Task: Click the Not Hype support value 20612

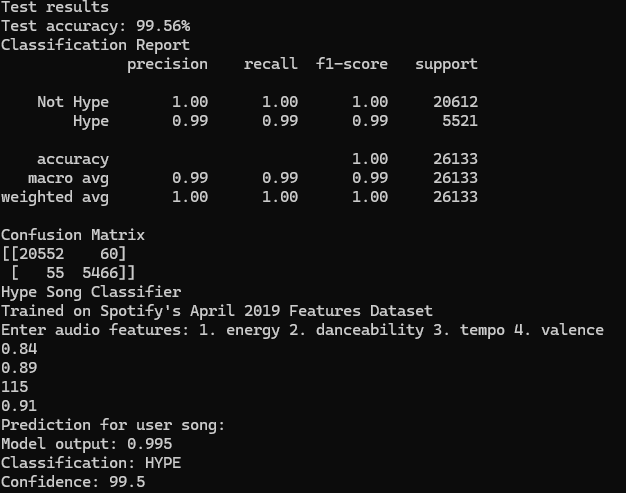Action: pyautogui.click(x=456, y=102)
